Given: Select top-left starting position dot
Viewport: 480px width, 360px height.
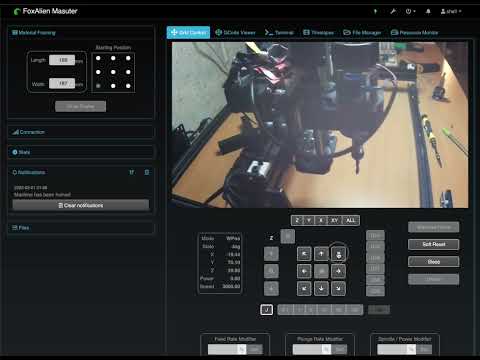Looking at the screenshot, I should [98, 58].
